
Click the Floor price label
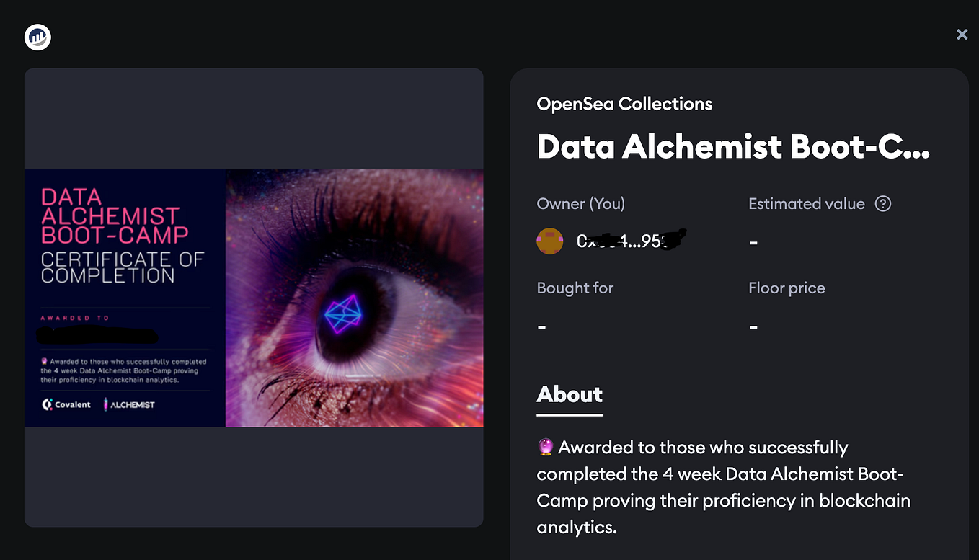point(787,288)
